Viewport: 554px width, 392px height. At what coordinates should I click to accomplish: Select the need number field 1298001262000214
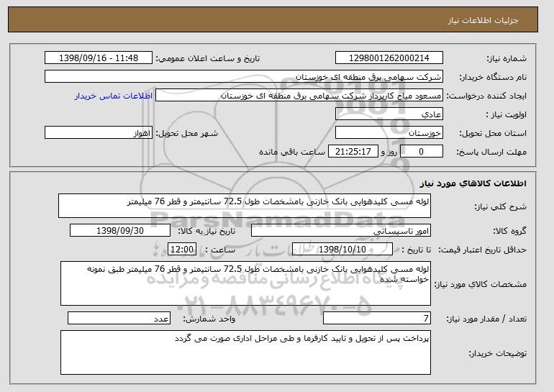point(389,58)
